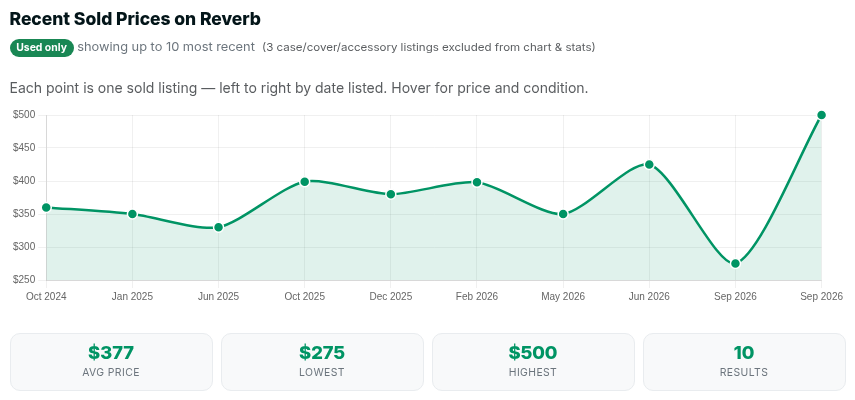Screen dimensions: 855x400
Task: Click the Dec 2025 data point
Action: tap(390, 195)
